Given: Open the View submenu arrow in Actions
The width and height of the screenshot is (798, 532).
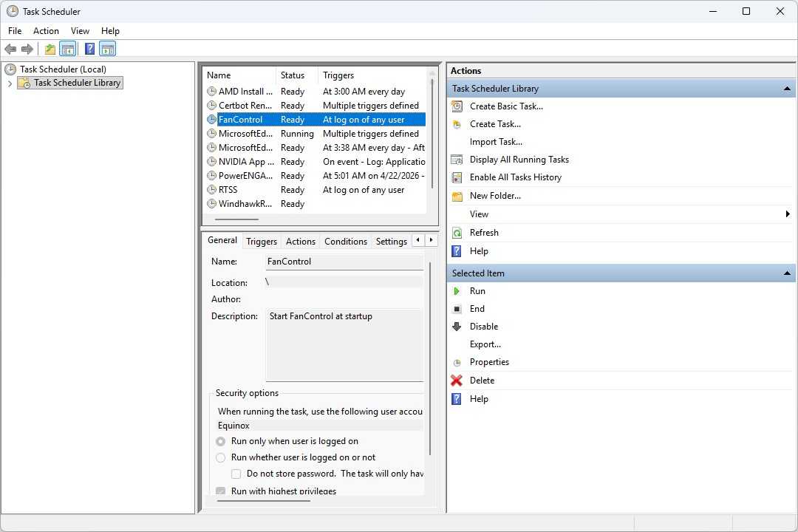Looking at the screenshot, I should pos(788,214).
